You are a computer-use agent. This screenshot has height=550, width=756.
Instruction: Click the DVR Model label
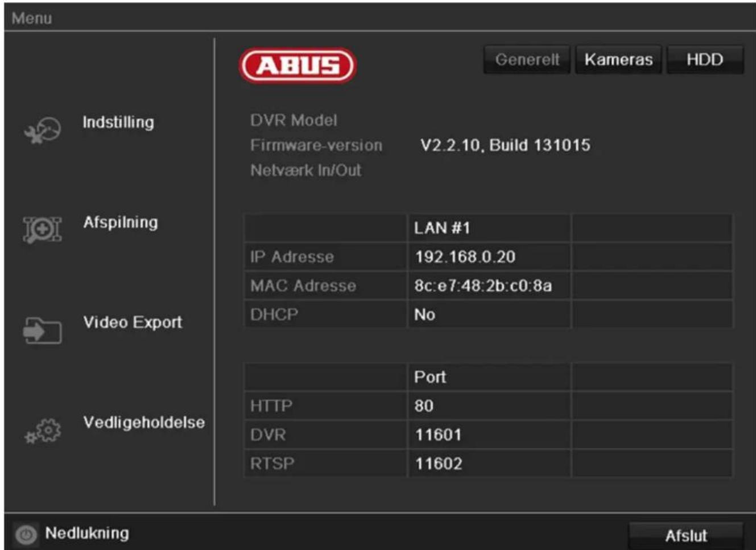(x=294, y=121)
